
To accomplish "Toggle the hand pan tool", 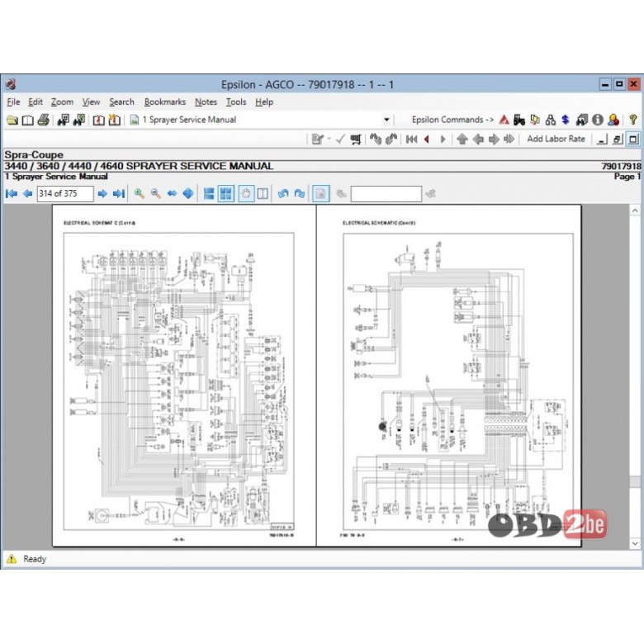I will [x=245, y=193].
